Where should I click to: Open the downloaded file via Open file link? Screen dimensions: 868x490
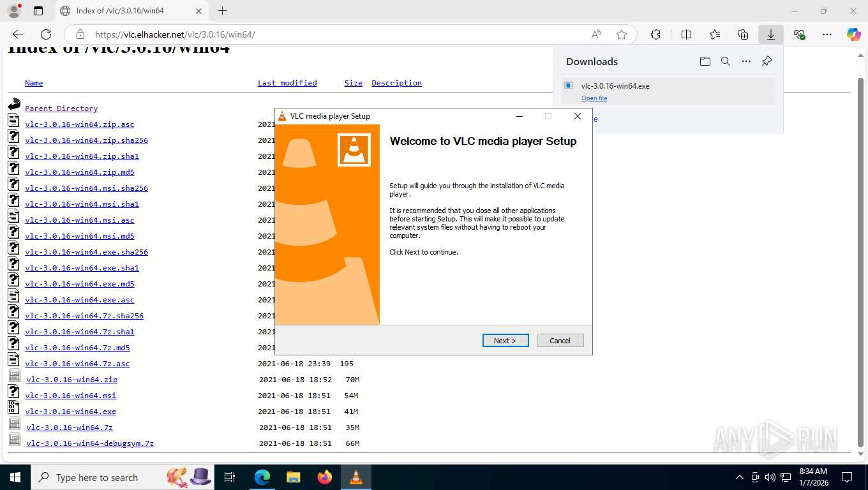[594, 98]
